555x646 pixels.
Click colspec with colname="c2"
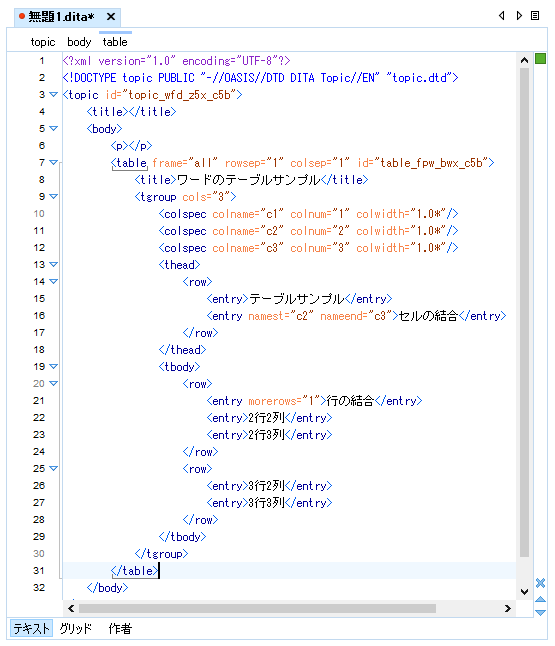[309, 231]
